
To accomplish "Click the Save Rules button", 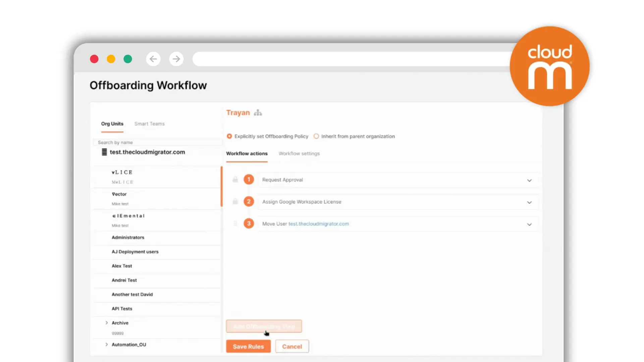I will click(248, 347).
